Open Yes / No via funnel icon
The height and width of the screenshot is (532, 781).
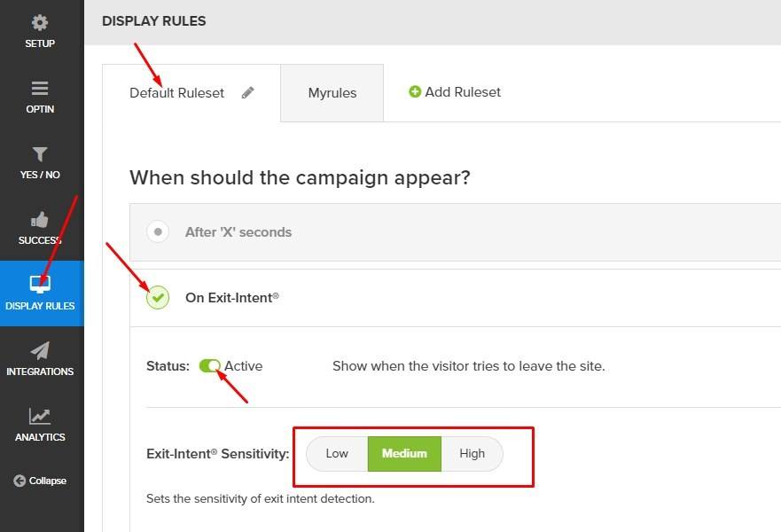point(40,154)
